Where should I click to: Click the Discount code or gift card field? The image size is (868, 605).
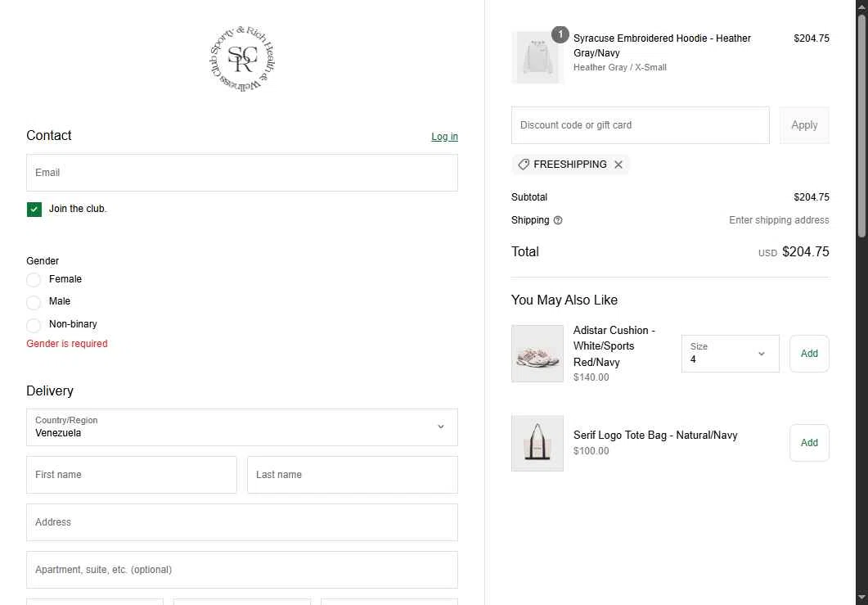641,125
